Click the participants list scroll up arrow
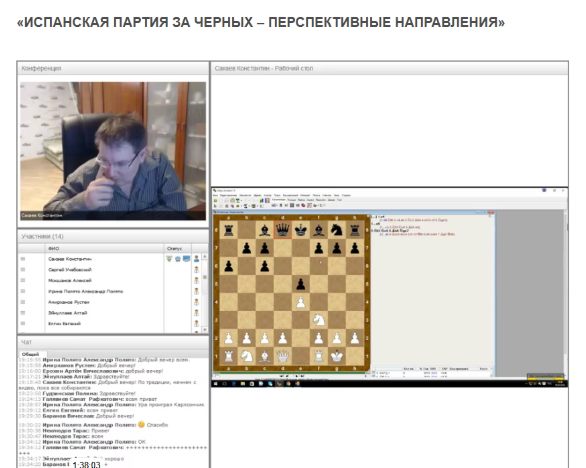 point(205,256)
